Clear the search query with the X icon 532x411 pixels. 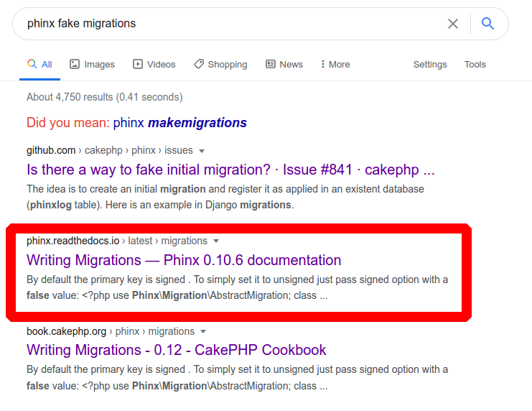pyautogui.click(x=453, y=24)
